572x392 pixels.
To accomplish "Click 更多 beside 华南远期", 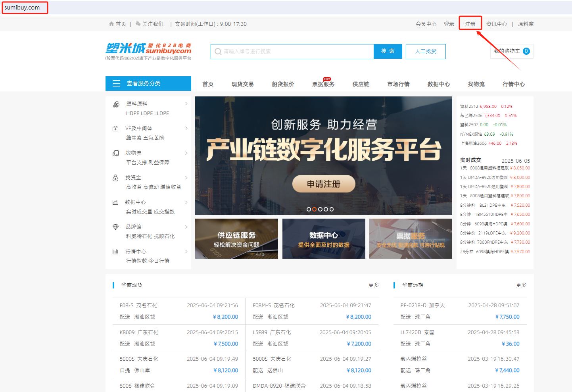I will (521, 285).
